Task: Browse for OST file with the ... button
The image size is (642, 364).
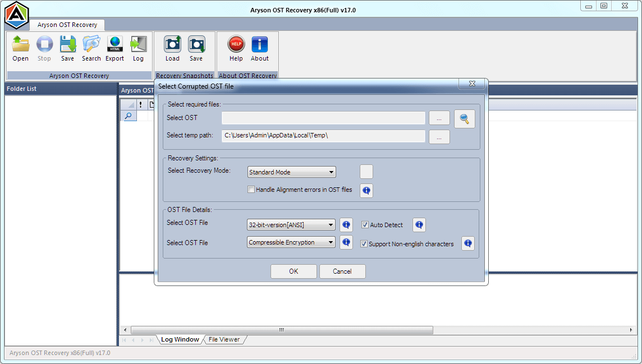Action: coord(439,118)
